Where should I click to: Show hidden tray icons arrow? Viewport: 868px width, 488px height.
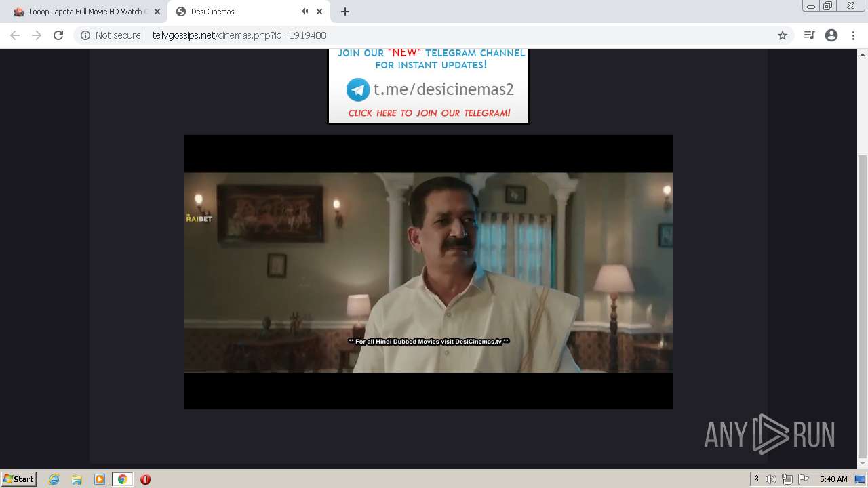[x=756, y=479]
